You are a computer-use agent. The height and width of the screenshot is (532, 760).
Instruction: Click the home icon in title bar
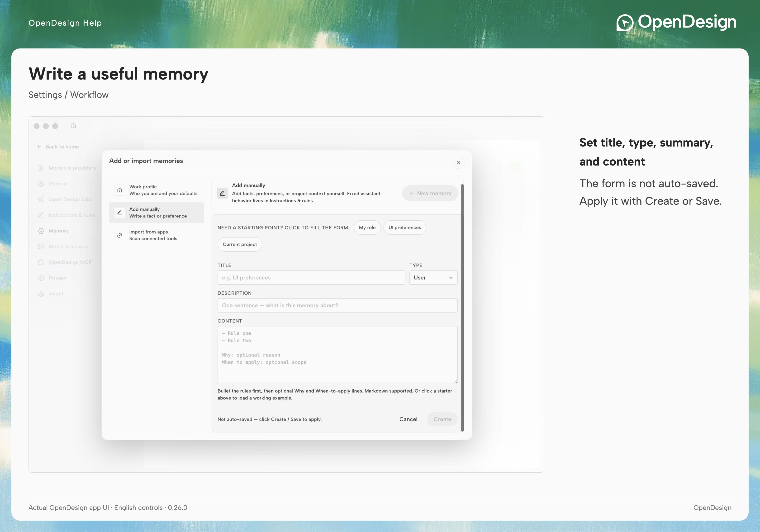[73, 126]
